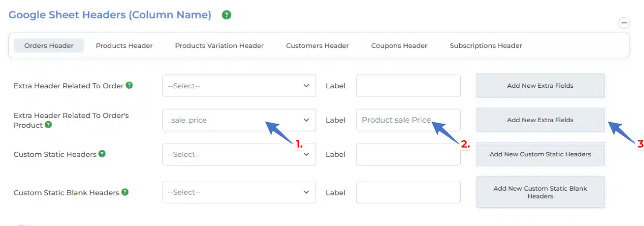Viewport: 644px width, 226px height.
Task: Click help icon for Order's Product header
Action: 48,125
